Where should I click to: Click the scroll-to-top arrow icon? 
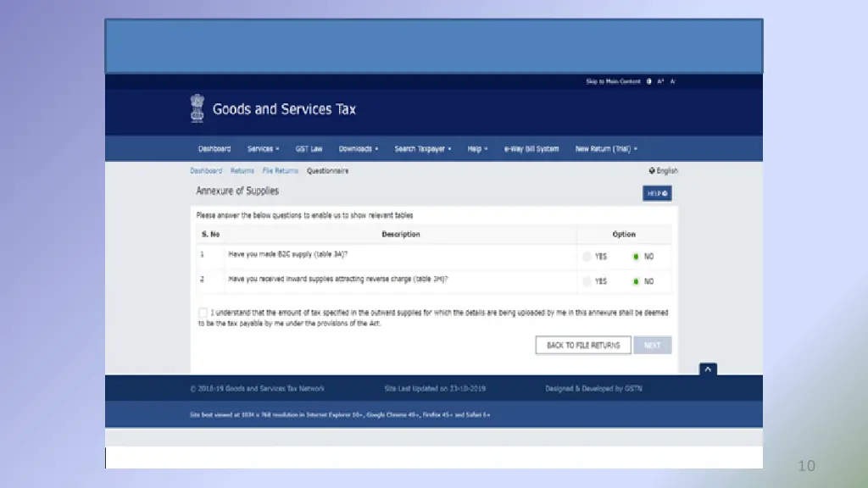click(708, 369)
